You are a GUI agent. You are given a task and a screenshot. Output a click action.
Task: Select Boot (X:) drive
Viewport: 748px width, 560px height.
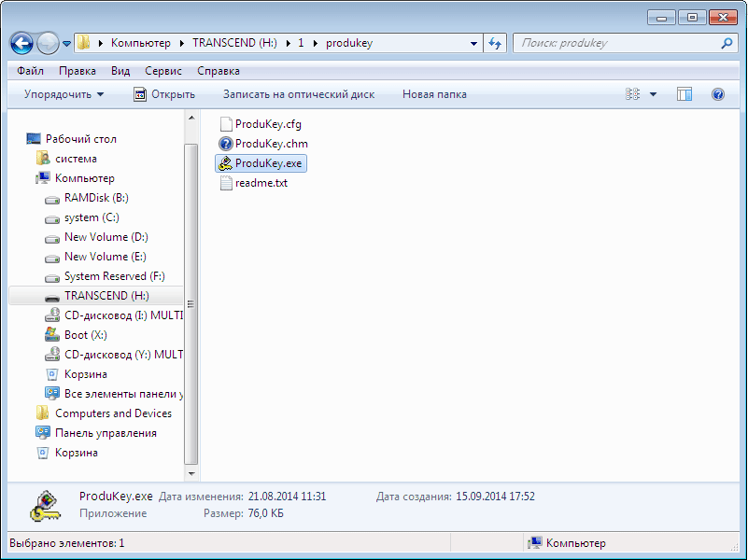(76, 335)
